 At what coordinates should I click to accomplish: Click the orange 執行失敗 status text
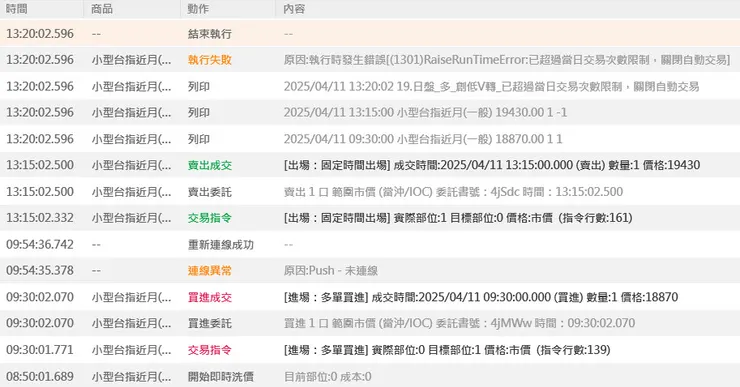[x=210, y=60]
